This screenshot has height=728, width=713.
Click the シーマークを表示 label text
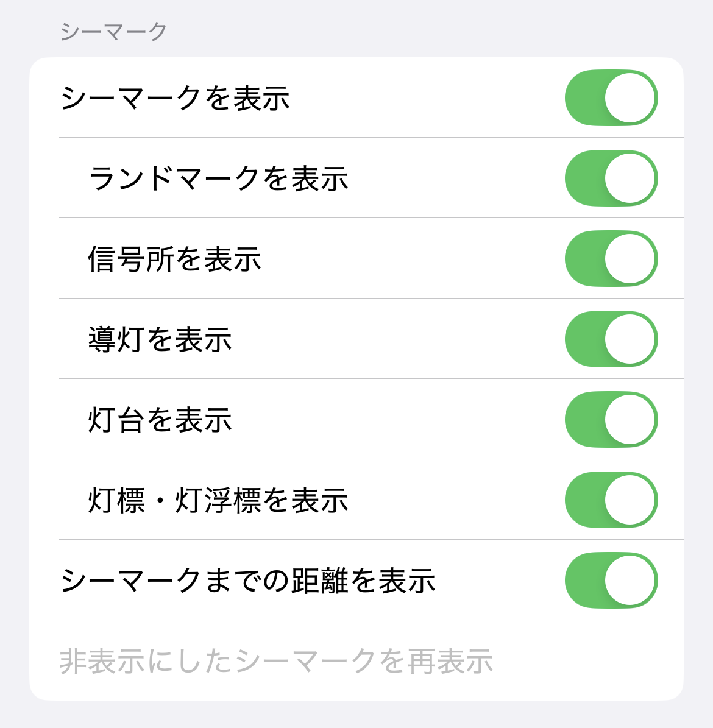pos(175,98)
